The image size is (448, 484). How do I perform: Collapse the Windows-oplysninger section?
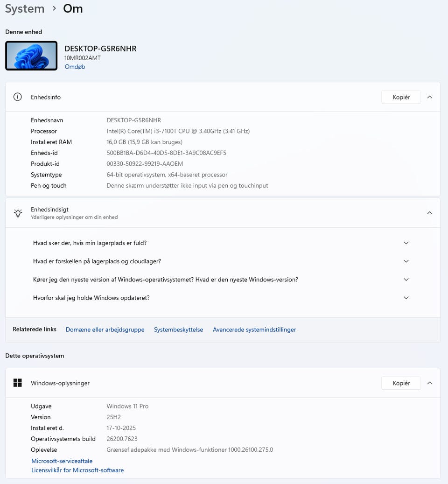[430, 383]
